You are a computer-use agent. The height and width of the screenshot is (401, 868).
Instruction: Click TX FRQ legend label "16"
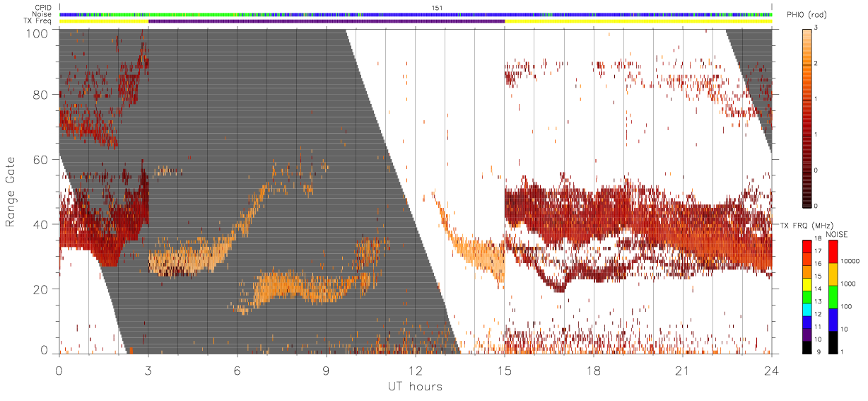[819, 263]
